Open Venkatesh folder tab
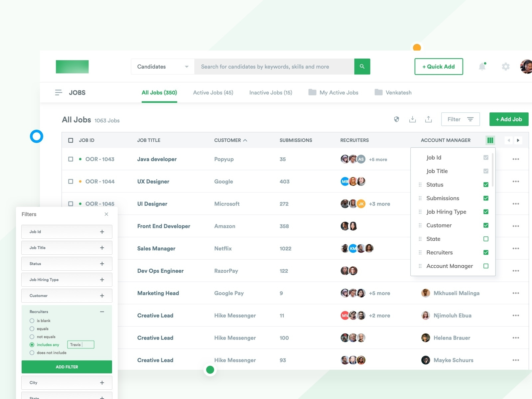Image resolution: width=532 pixels, height=399 pixels. click(393, 92)
